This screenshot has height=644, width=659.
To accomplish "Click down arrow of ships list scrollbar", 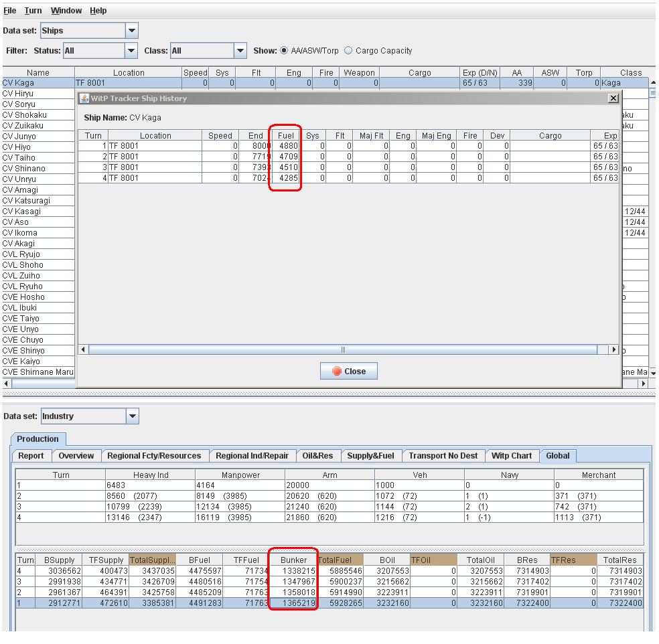I will pyautogui.click(x=653, y=373).
